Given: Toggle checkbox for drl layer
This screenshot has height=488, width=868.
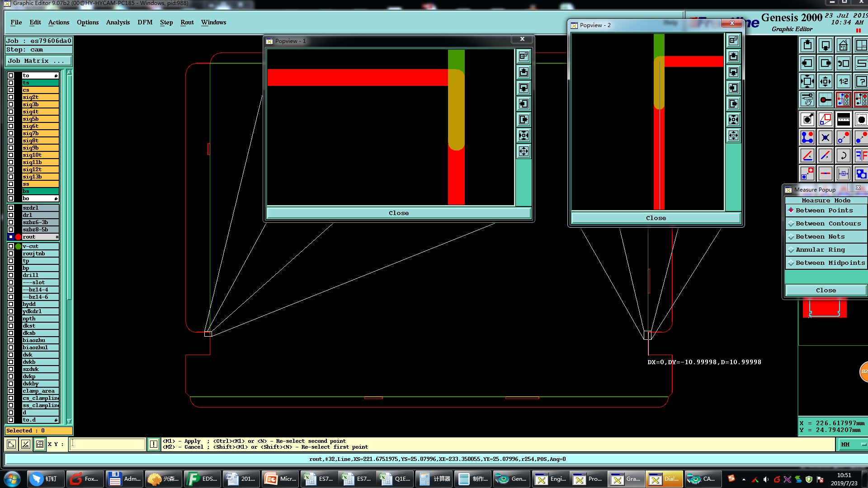Looking at the screenshot, I should tap(11, 215).
